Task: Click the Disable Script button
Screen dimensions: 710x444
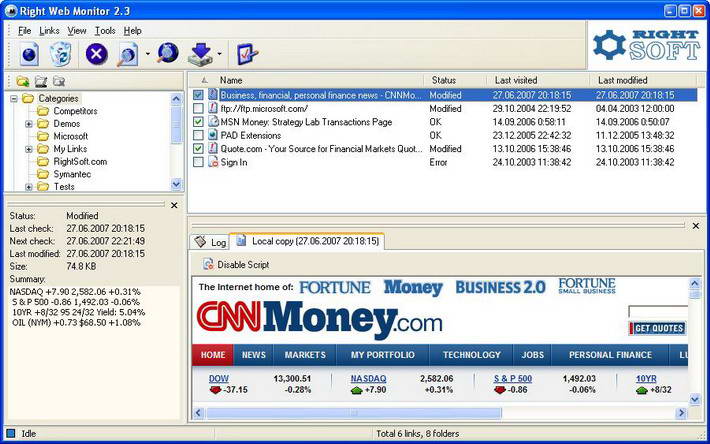Action: [236, 264]
